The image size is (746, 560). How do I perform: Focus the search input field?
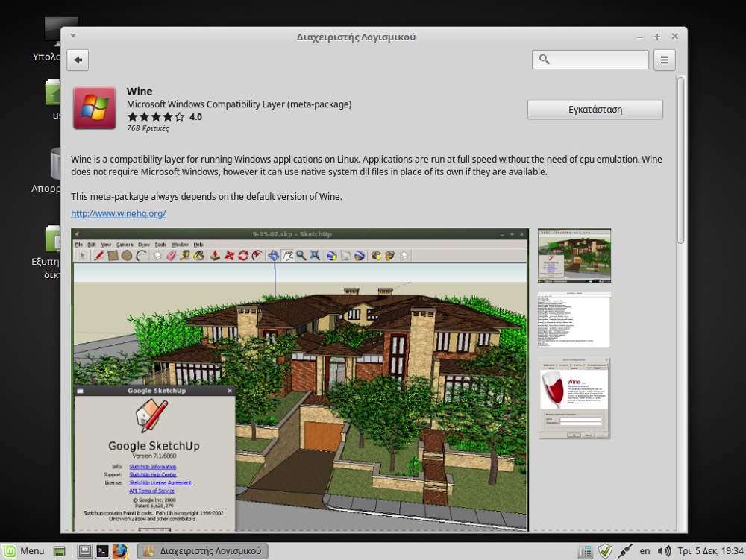tap(590, 60)
